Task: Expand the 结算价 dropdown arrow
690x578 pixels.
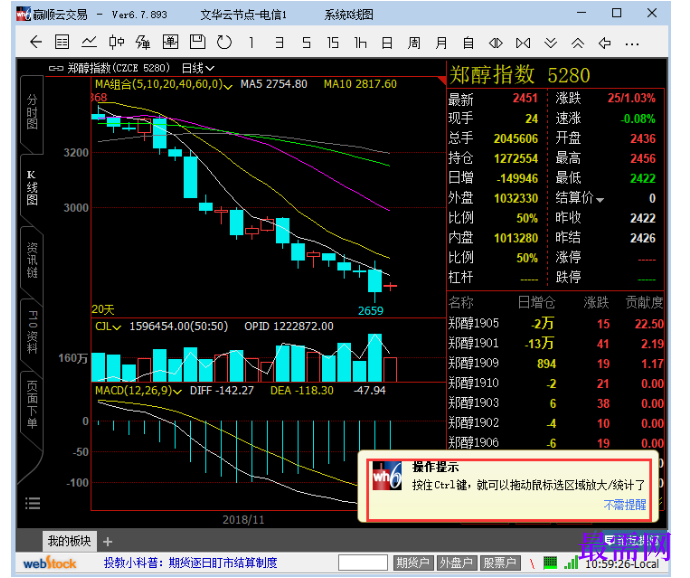Action: pyautogui.click(x=600, y=200)
